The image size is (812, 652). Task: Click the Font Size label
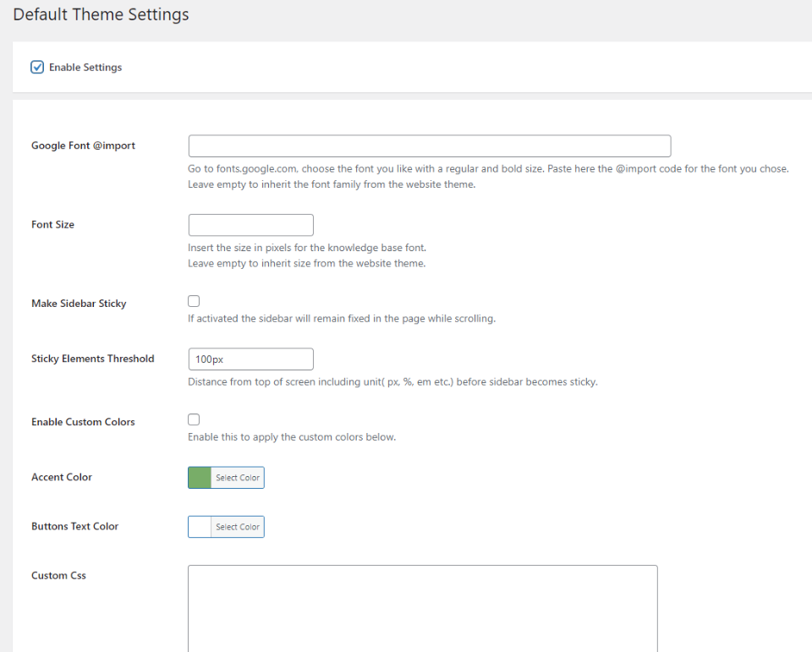click(x=52, y=225)
